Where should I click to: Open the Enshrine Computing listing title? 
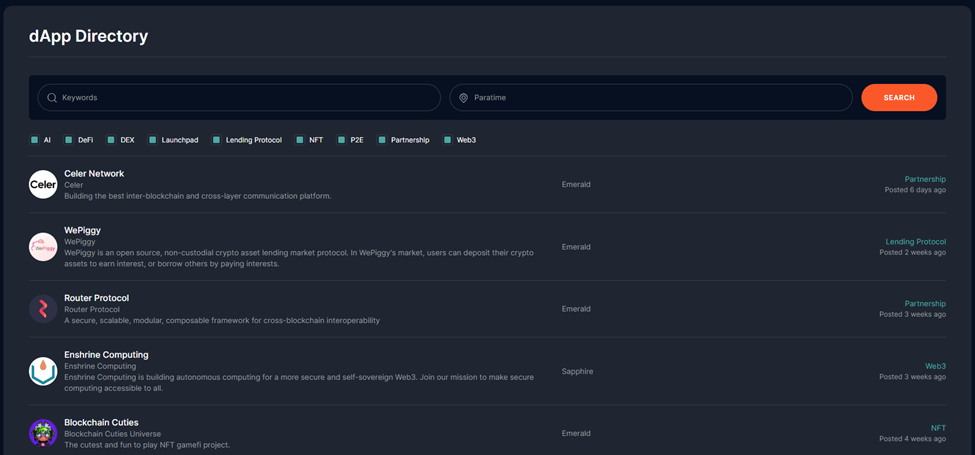(x=106, y=354)
